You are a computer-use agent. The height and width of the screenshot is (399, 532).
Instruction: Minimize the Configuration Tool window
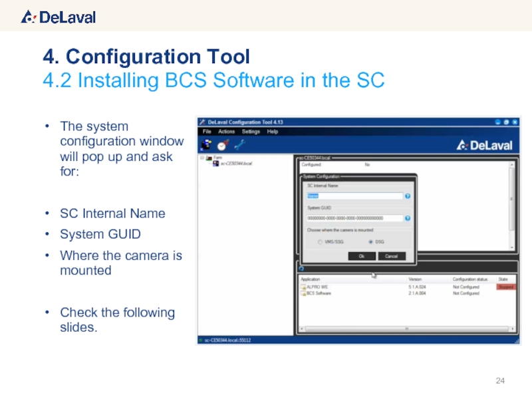point(497,122)
